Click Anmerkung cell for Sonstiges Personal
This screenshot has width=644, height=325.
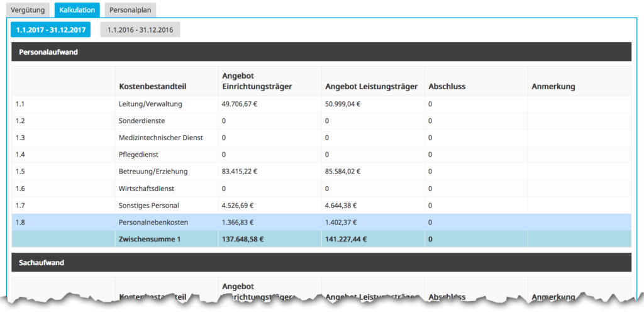(x=579, y=206)
